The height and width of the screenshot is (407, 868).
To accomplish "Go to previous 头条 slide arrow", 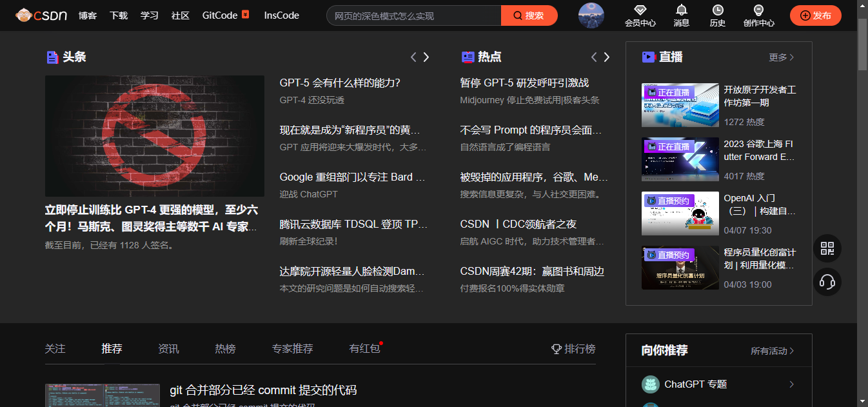I will click(413, 57).
